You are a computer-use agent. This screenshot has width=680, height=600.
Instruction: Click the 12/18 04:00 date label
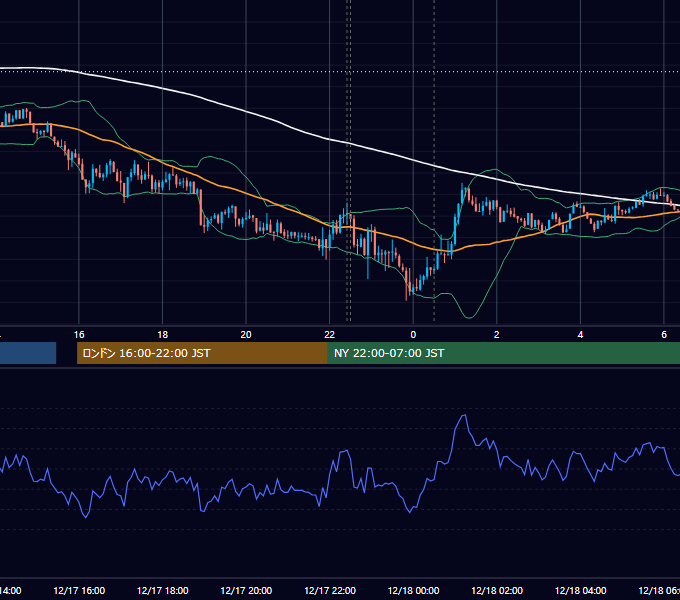580,590
